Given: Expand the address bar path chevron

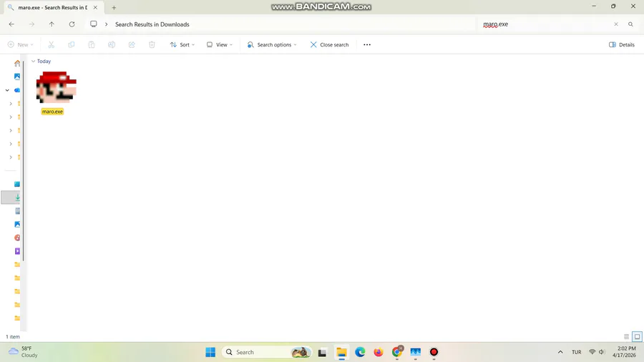Looking at the screenshot, I should tap(106, 24).
